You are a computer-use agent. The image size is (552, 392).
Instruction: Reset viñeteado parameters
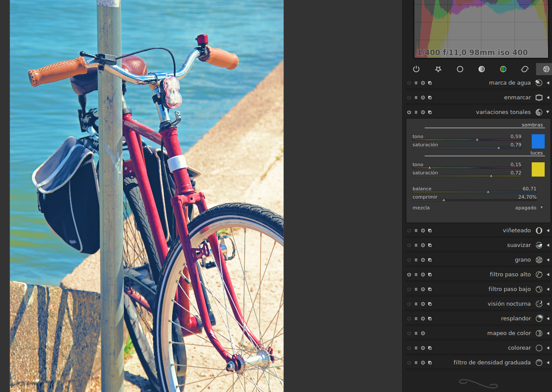coord(423,231)
